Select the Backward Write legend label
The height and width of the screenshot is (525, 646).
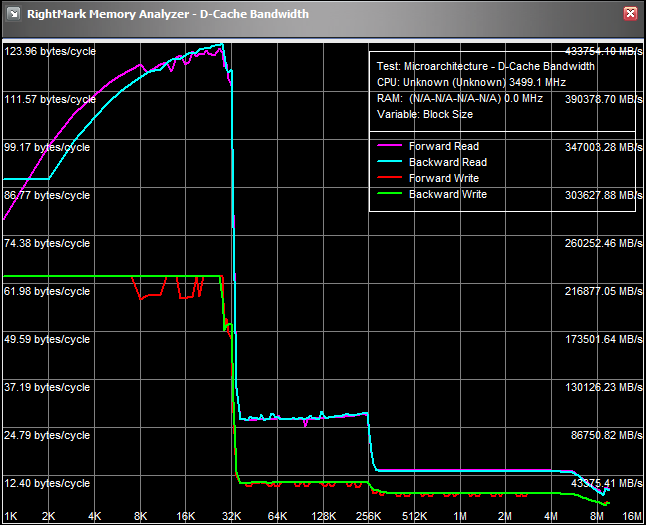pos(448,195)
